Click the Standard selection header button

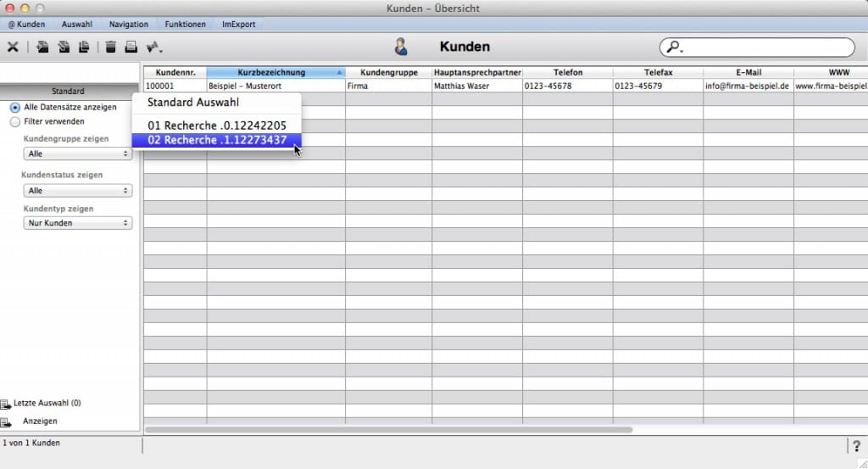point(68,92)
